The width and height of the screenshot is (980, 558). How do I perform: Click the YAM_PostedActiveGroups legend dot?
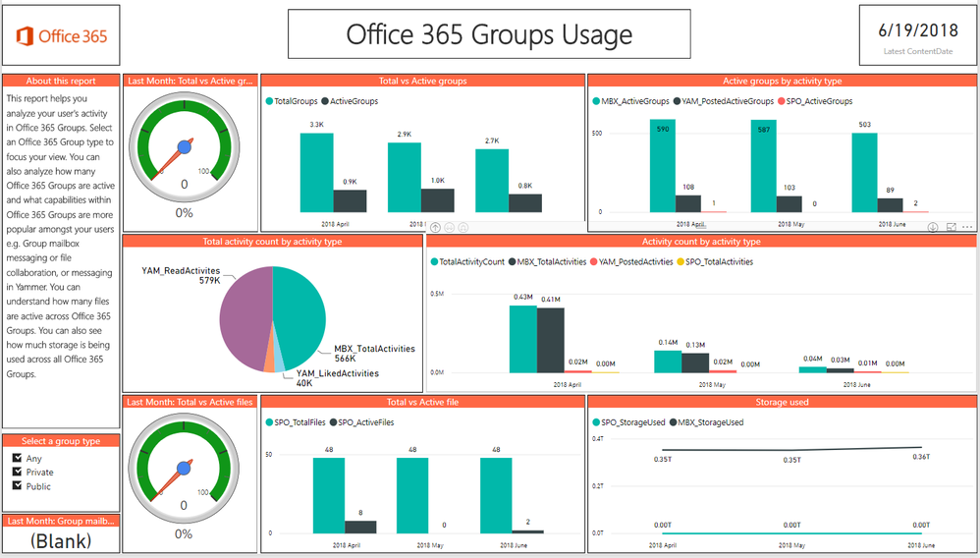click(x=679, y=101)
